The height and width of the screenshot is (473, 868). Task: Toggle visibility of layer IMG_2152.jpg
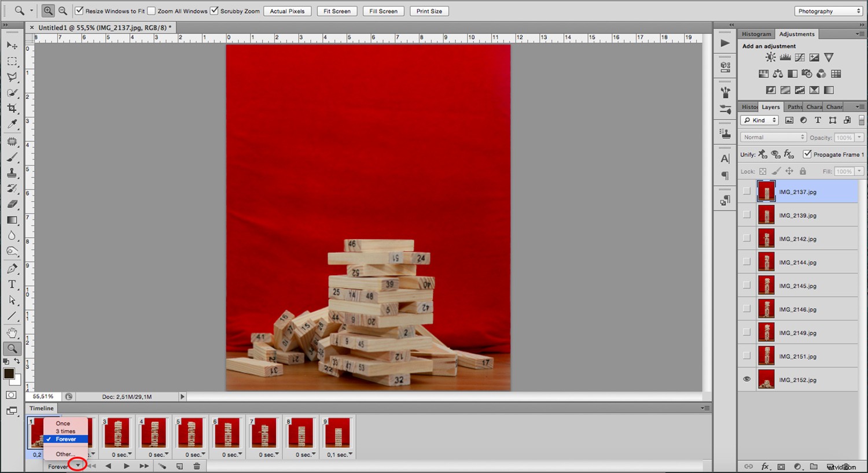746,379
